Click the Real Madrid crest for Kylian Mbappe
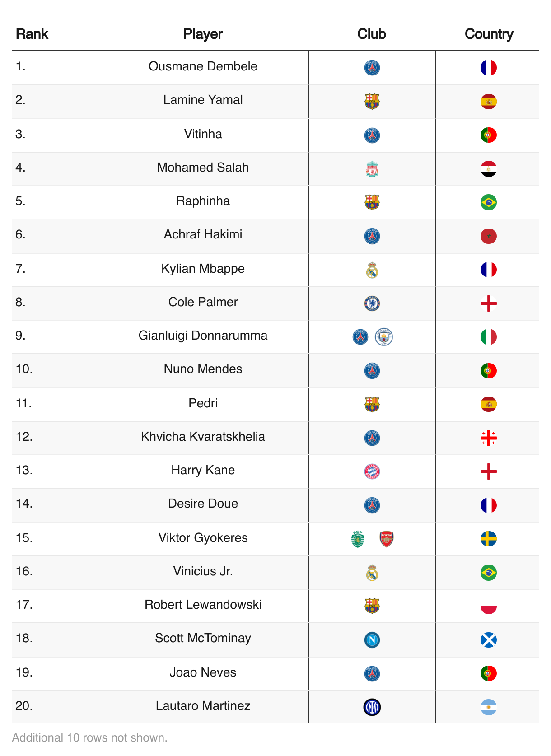Image resolution: width=551 pixels, height=756 pixels. tap(372, 270)
